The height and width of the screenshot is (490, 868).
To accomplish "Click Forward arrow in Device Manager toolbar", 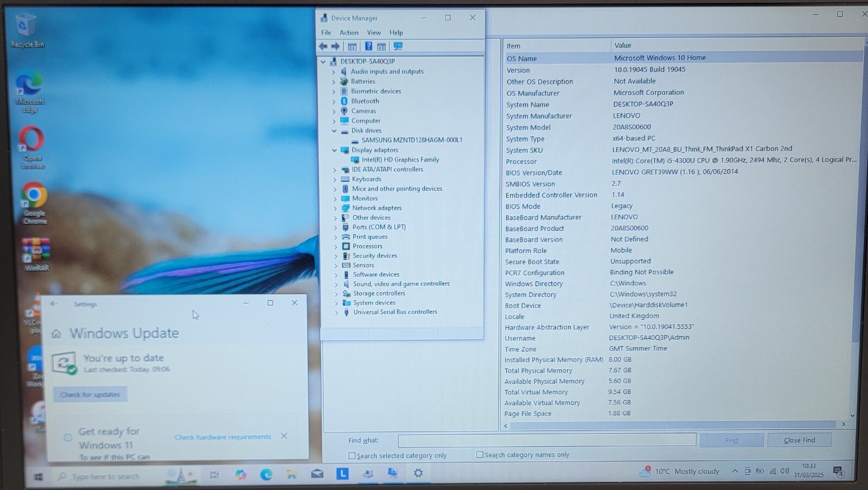I will pos(335,47).
